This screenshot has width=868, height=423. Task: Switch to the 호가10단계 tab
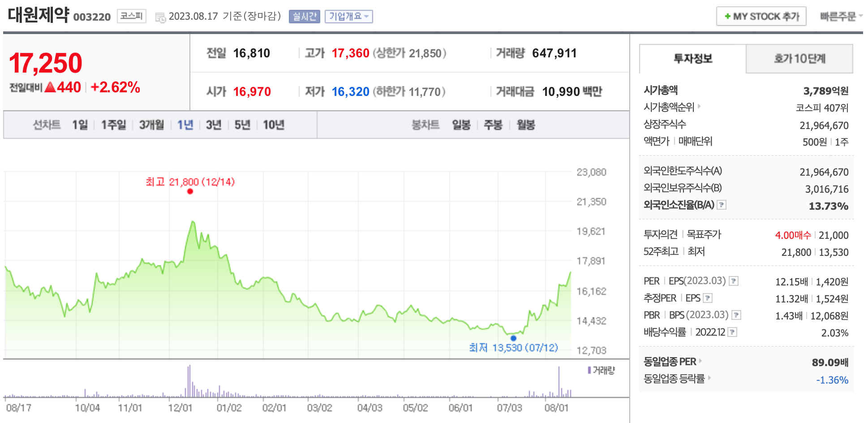(799, 59)
